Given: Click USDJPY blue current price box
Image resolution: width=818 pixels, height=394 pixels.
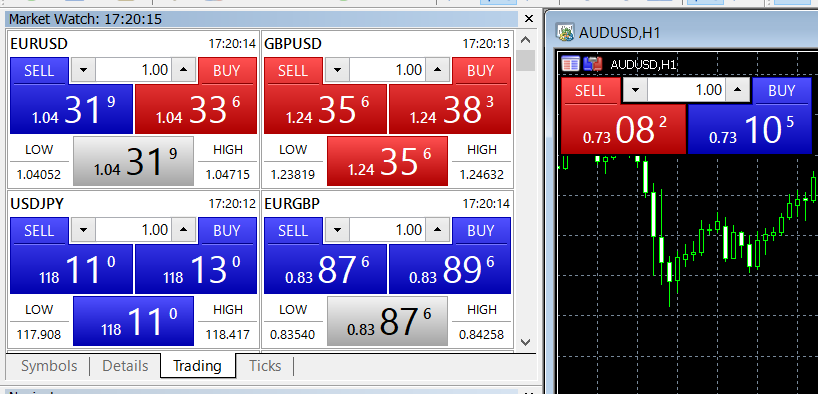Looking at the screenshot, I should [x=134, y=321].
